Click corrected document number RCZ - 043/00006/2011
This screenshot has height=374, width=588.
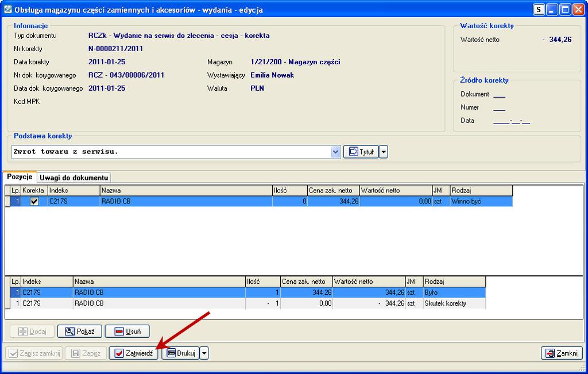[x=126, y=75]
